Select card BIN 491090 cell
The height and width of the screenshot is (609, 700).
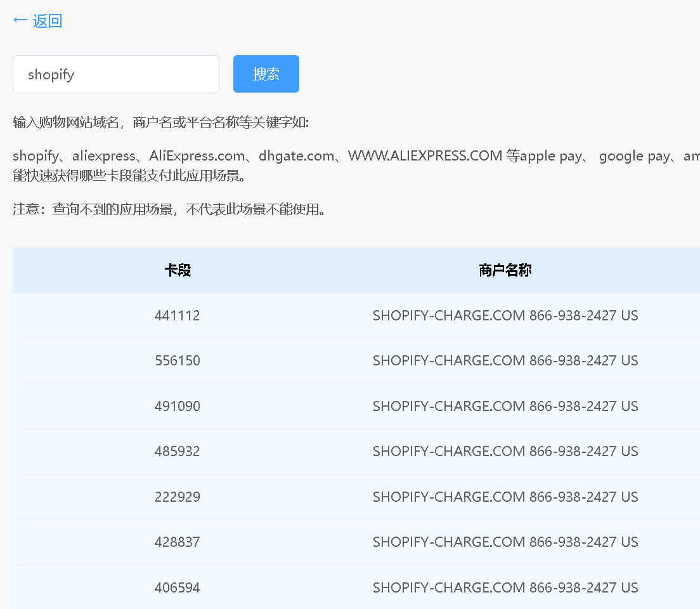178,406
